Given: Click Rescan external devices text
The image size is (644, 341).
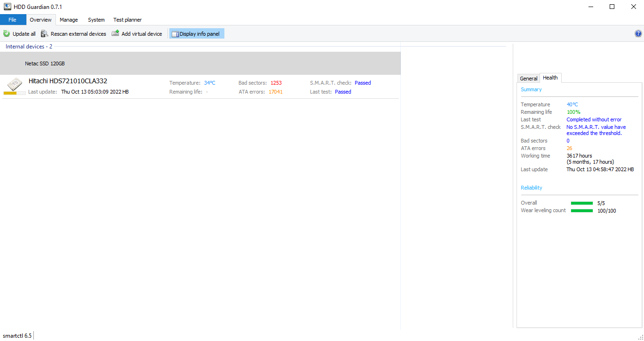Looking at the screenshot, I should click(79, 34).
